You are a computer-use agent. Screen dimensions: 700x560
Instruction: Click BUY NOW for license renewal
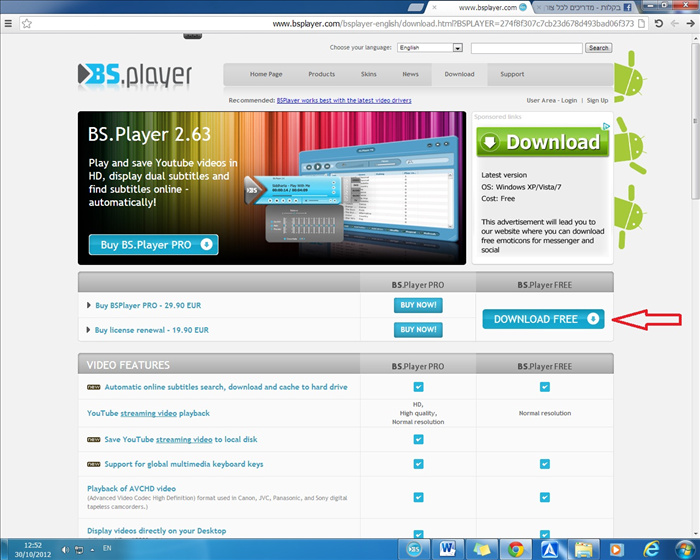[x=418, y=330]
